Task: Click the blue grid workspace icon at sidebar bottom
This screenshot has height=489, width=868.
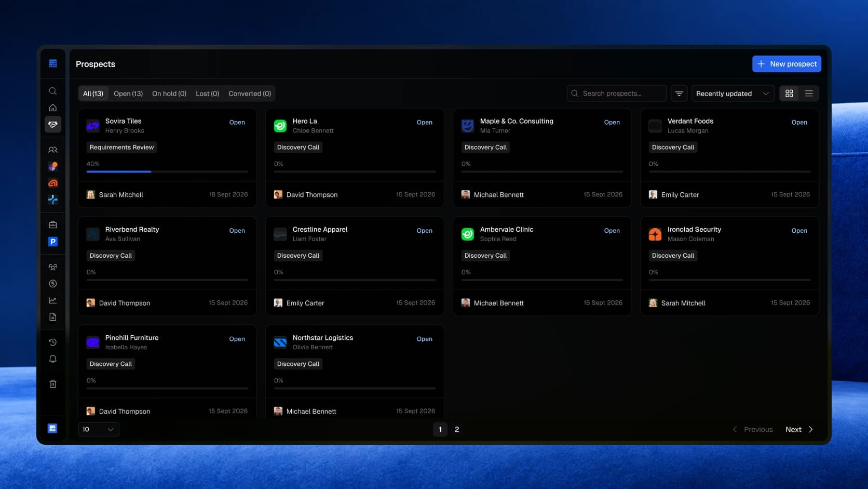Action: tap(52, 429)
